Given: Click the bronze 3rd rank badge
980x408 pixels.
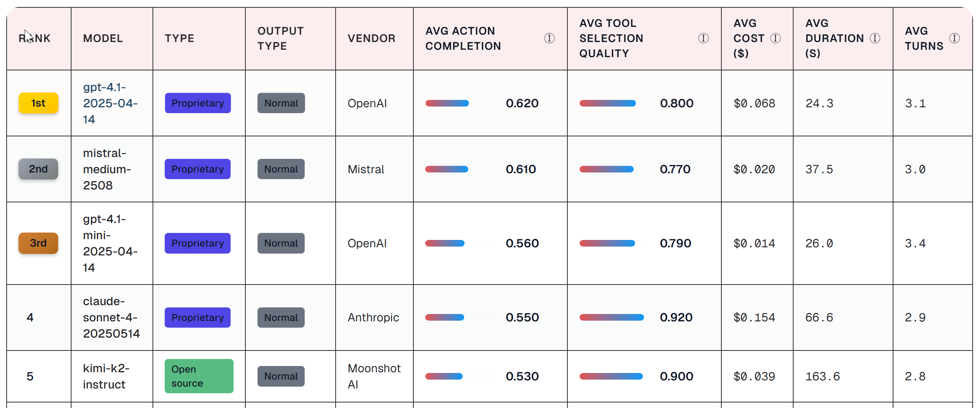Looking at the screenshot, I should click(x=38, y=243).
